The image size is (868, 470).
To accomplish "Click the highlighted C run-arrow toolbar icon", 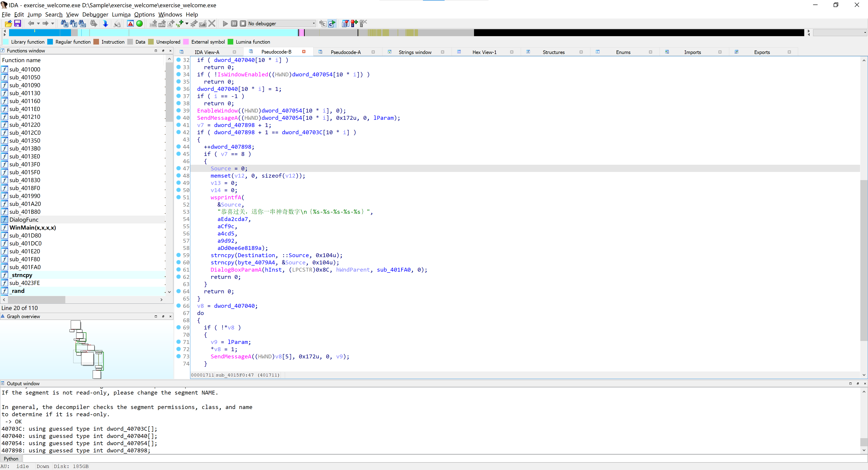I will [332, 23].
